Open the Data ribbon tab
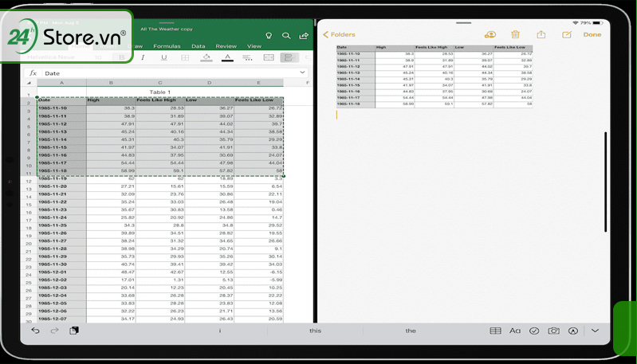 [x=199, y=46]
